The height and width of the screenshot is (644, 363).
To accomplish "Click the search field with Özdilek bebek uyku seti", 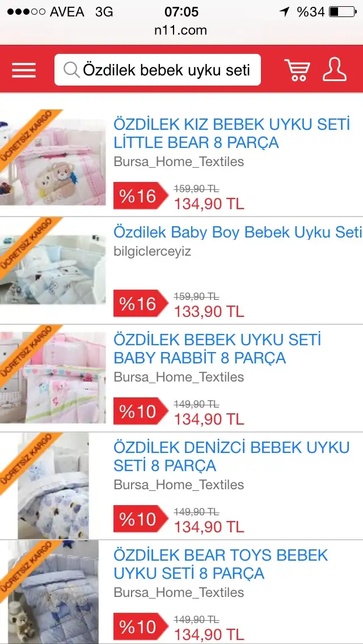I will pos(158,70).
